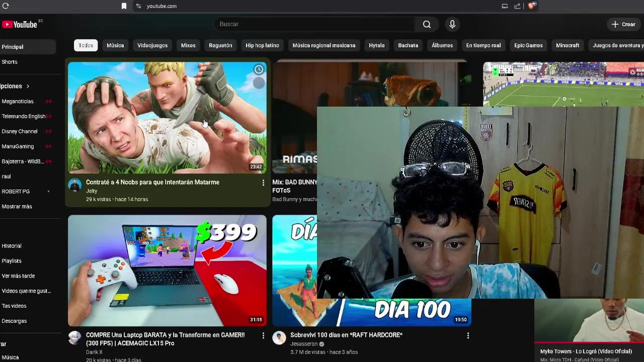
Task: Start voice search with the microphone icon
Action: pyautogui.click(x=452, y=24)
